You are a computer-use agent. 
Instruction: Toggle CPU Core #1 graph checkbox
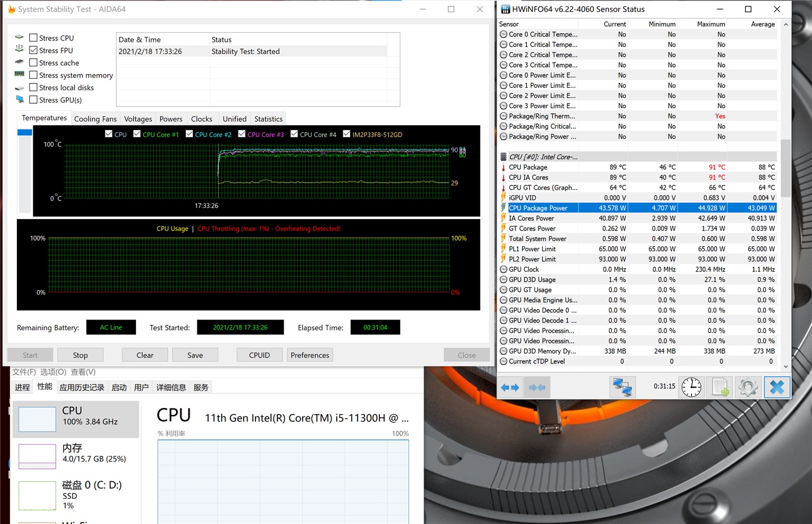[x=136, y=134]
